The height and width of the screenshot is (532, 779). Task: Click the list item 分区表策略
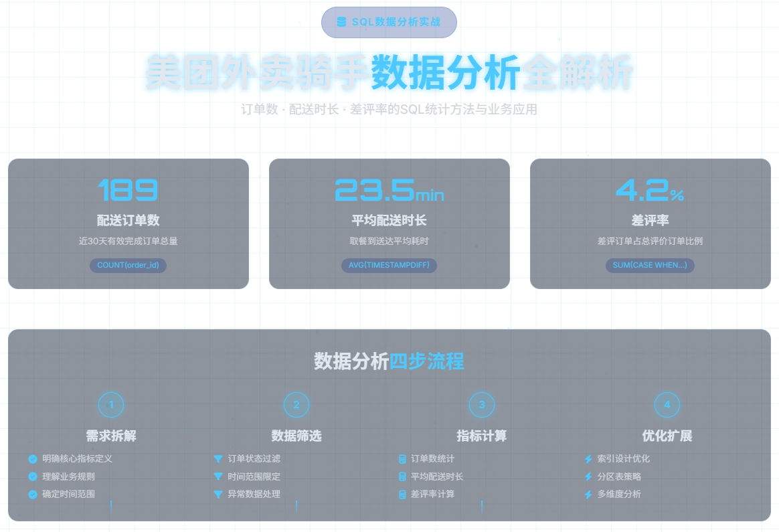[619, 477]
